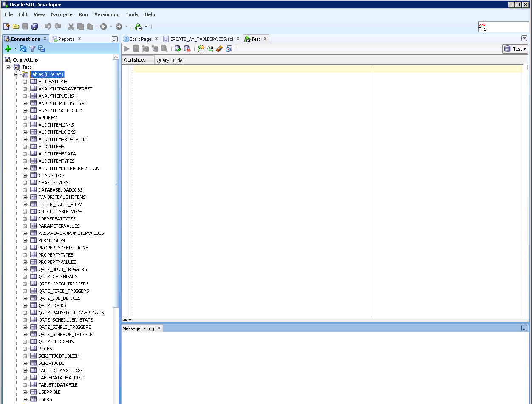This screenshot has height=404, width=532.
Task: Click the Save All icon
Action: point(35,26)
